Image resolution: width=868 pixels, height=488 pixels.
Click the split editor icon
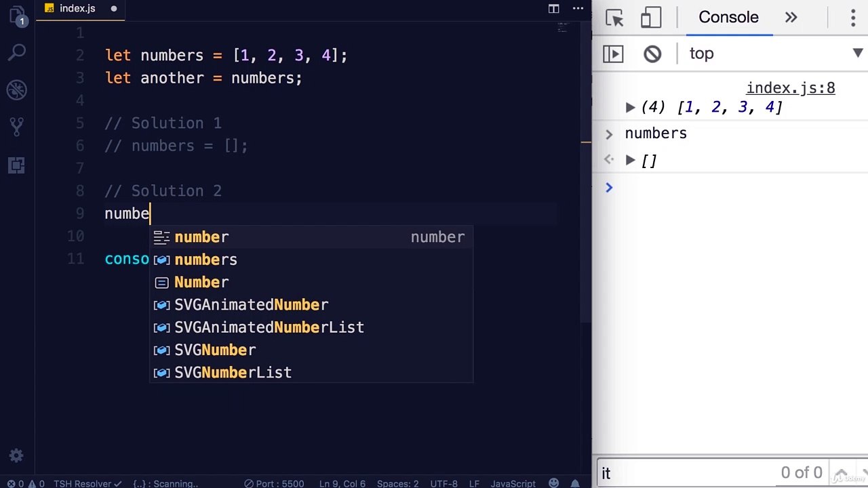point(554,9)
